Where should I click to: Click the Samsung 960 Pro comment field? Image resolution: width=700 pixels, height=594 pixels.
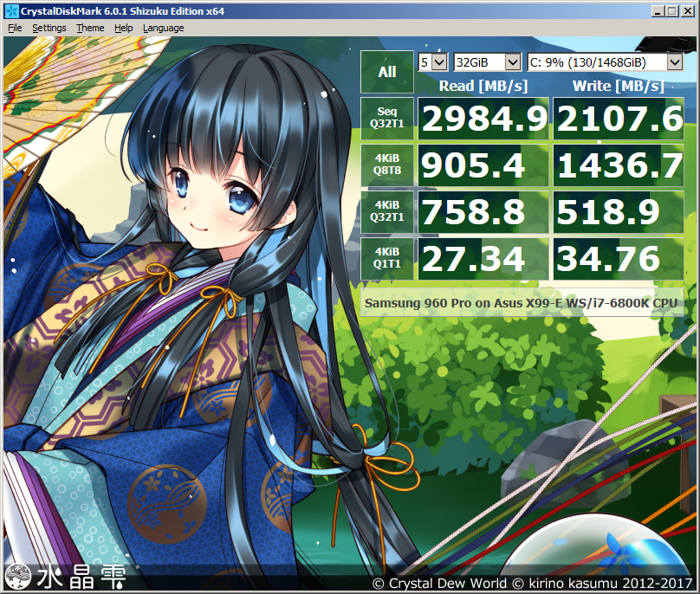[x=522, y=303]
